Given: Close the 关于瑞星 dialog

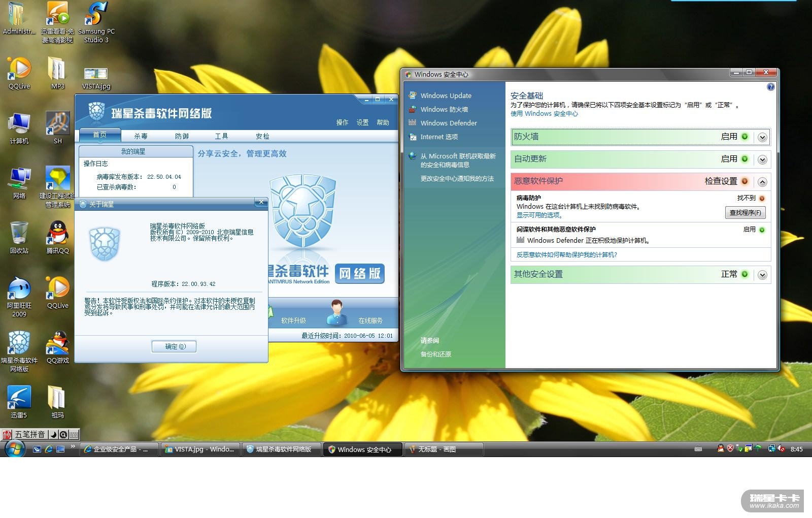Looking at the screenshot, I should (x=261, y=203).
